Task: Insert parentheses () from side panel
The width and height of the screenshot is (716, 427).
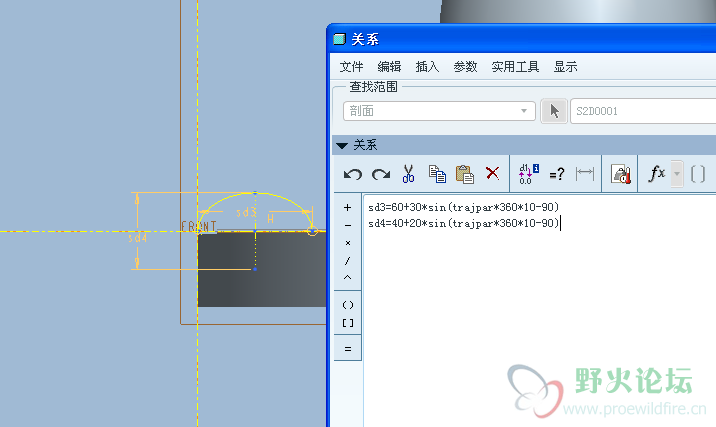Action: 347,305
